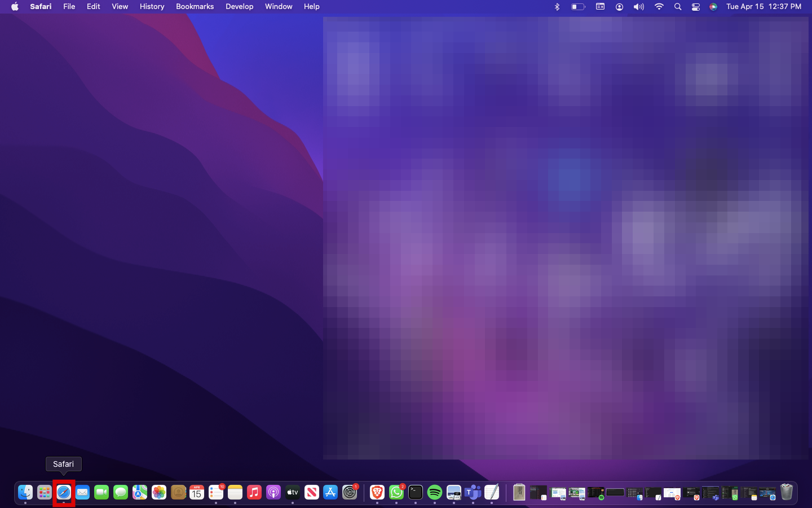Screen dimensions: 812x508
Task: Open Apple Music from the Dock
Action: pyautogui.click(x=254, y=492)
